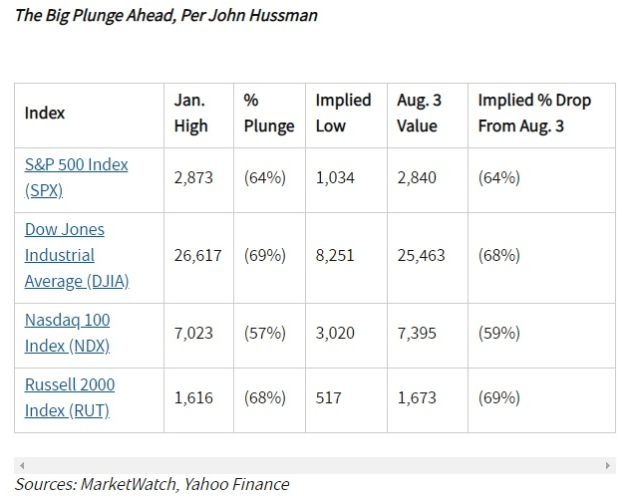Open the S&P 500 Index (SPX) link
The width and height of the screenshot is (624, 496).
click(x=76, y=177)
